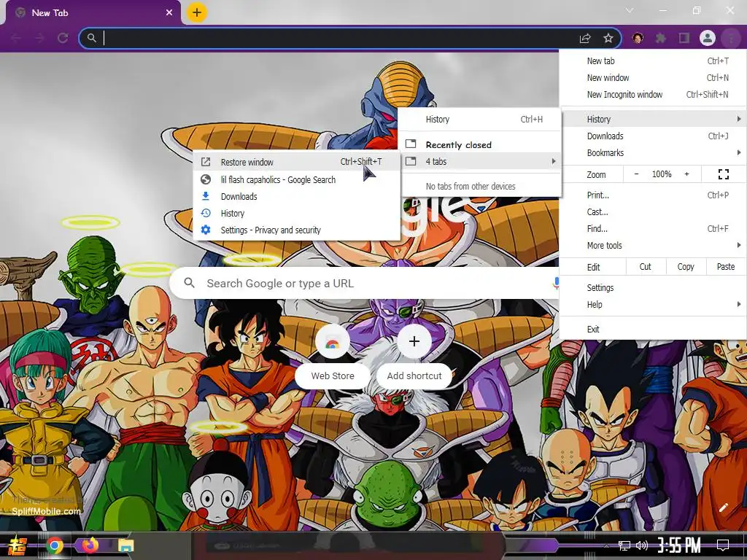
Task: Click the network tray icon
Action: tap(624, 545)
